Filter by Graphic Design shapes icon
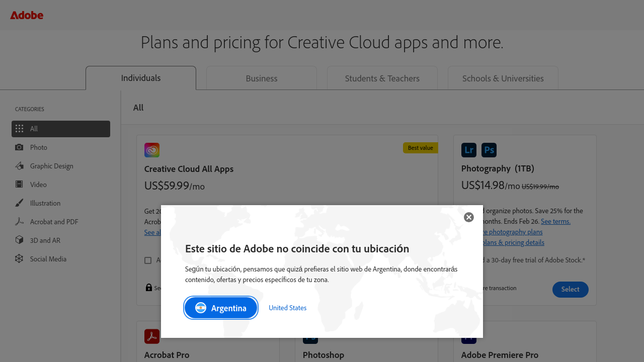This screenshot has width=644, height=362. [x=19, y=166]
